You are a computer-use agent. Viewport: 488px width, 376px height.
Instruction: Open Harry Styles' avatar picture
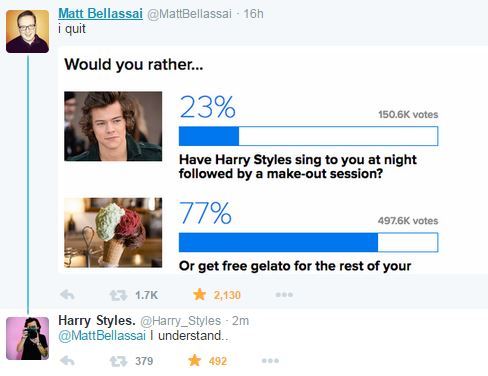(x=27, y=338)
